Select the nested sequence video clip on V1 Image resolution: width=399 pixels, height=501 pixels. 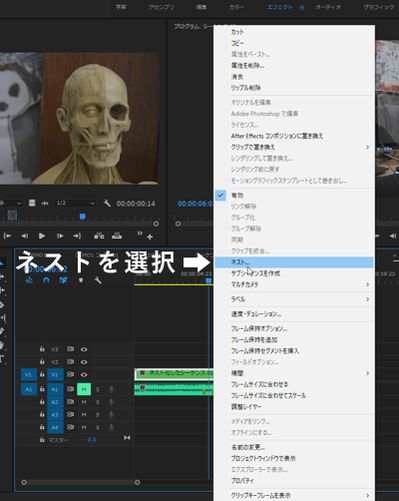pyautogui.click(x=174, y=373)
